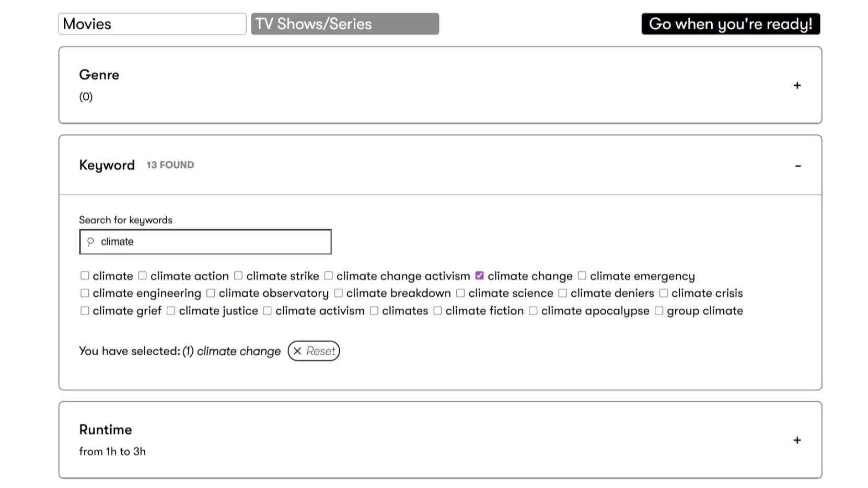Switch to the Movies tab
868x488 pixels.
coord(152,24)
